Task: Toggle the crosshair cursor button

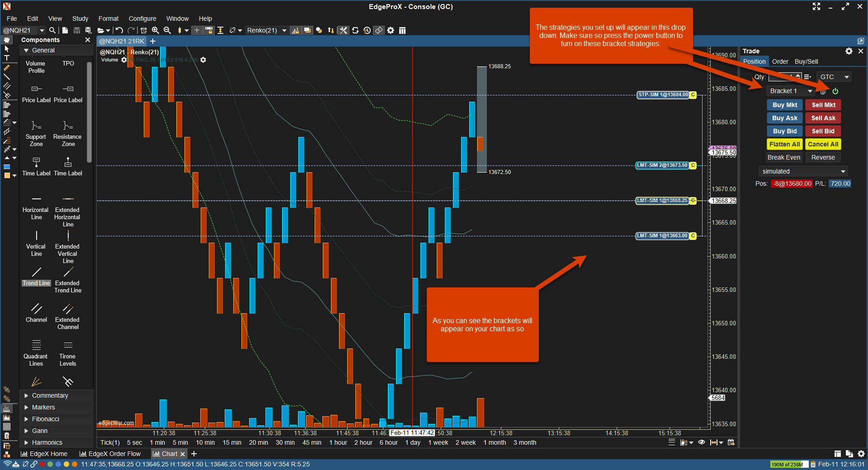Action: tap(197, 30)
